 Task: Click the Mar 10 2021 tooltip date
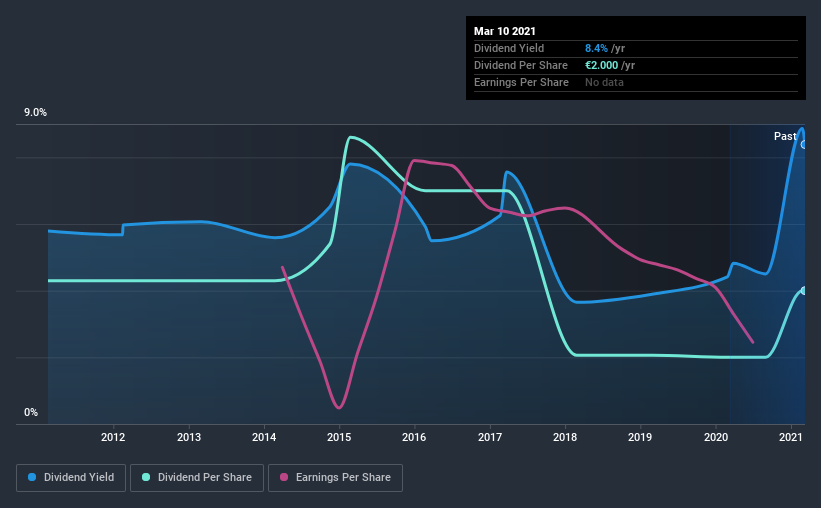coord(505,31)
